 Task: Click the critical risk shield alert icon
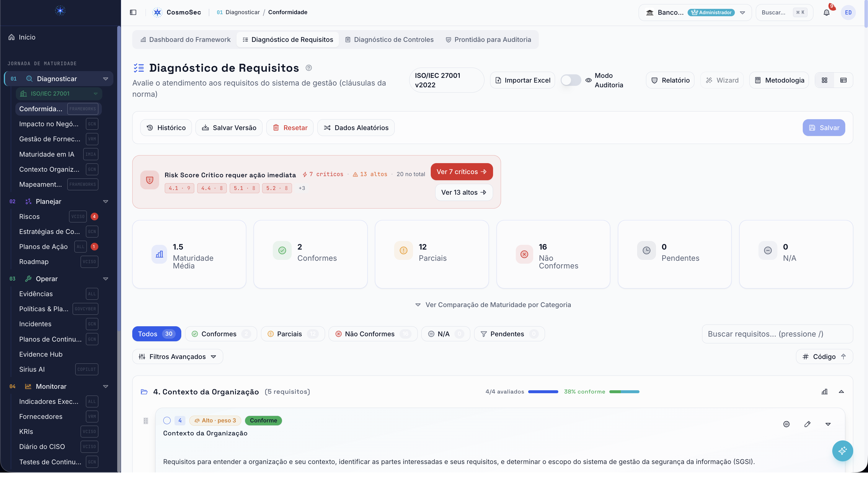point(150,180)
